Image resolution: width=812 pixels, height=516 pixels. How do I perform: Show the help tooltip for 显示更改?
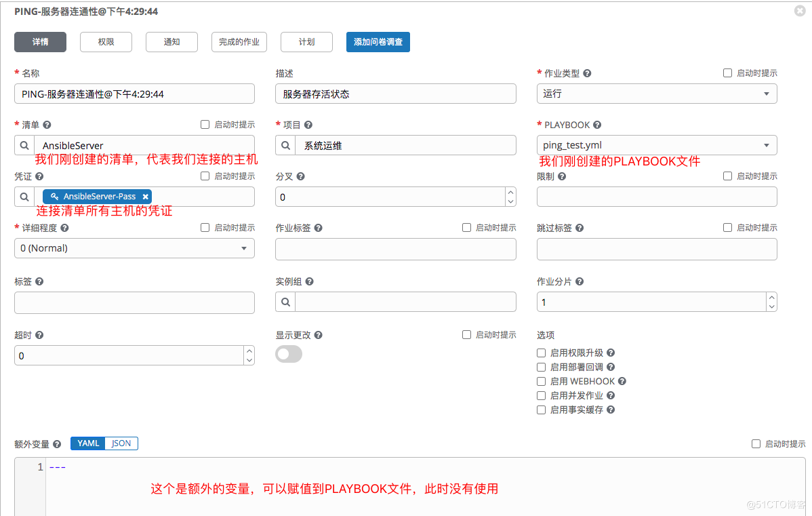(x=319, y=335)
